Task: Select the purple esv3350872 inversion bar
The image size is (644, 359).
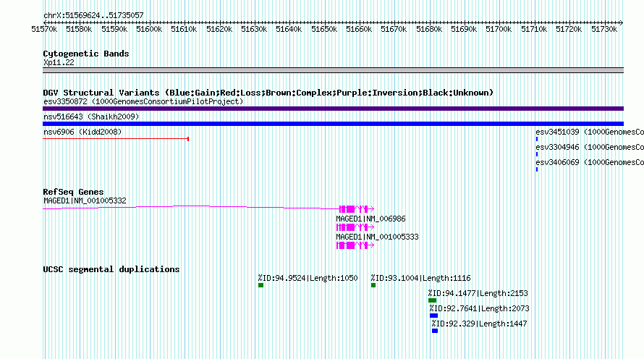Action: coord(333,109)
